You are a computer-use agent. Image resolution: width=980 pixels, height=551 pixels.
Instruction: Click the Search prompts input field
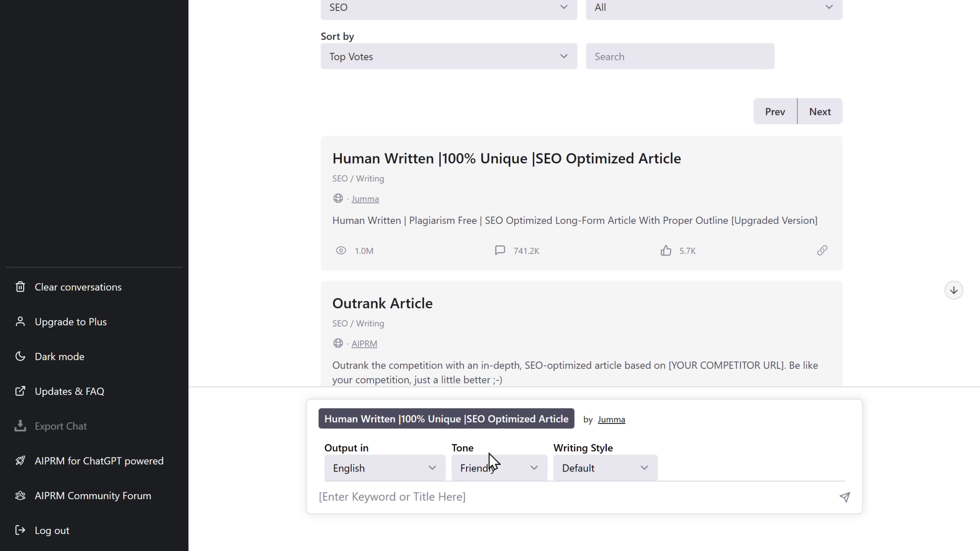click(679, 56)
